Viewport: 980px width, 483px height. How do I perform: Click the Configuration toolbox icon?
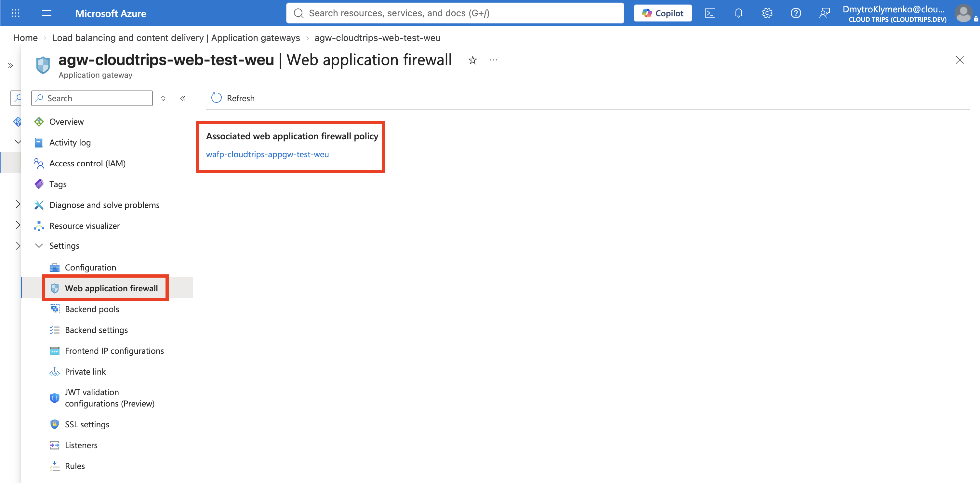coord(54,268)
